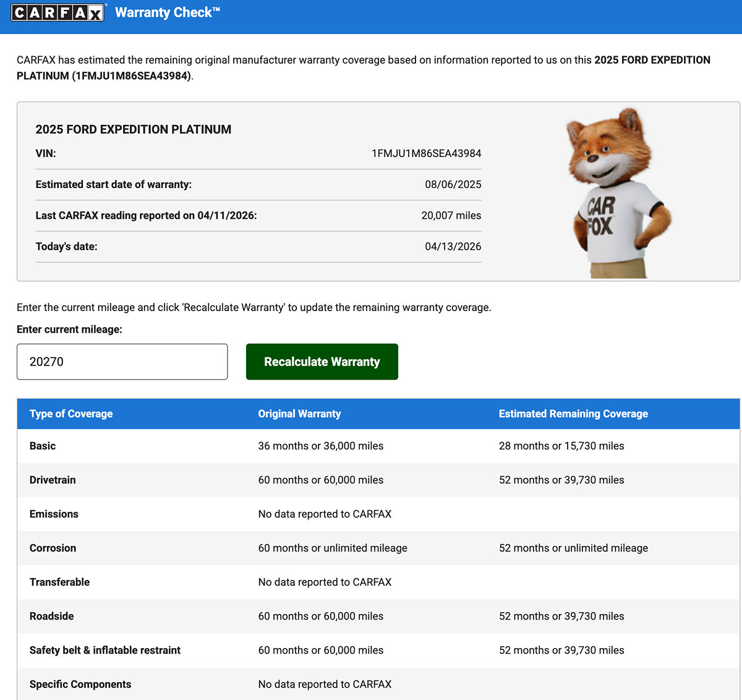Click the Basic coverage row label

(43, 446)
